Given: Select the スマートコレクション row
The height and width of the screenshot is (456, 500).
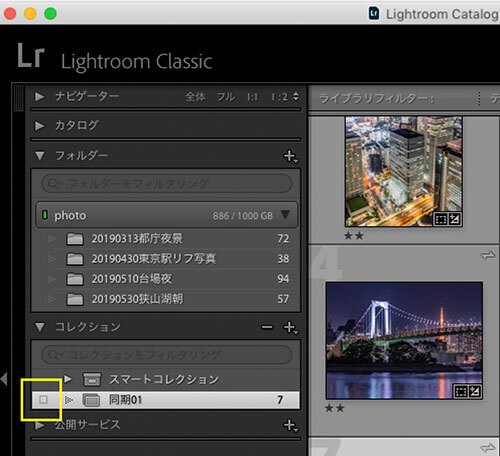Looking at the screenshot, I should pyautogui.click(x=166, y=379).
